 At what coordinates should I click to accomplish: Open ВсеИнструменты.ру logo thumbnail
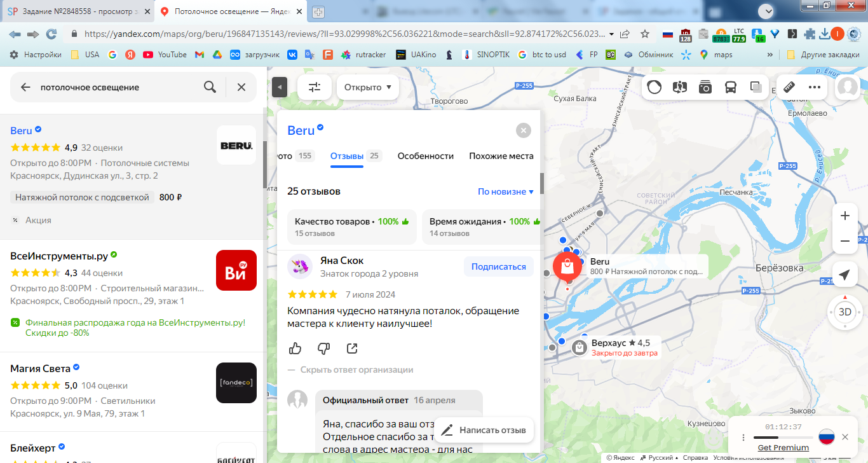pos(236,270)
